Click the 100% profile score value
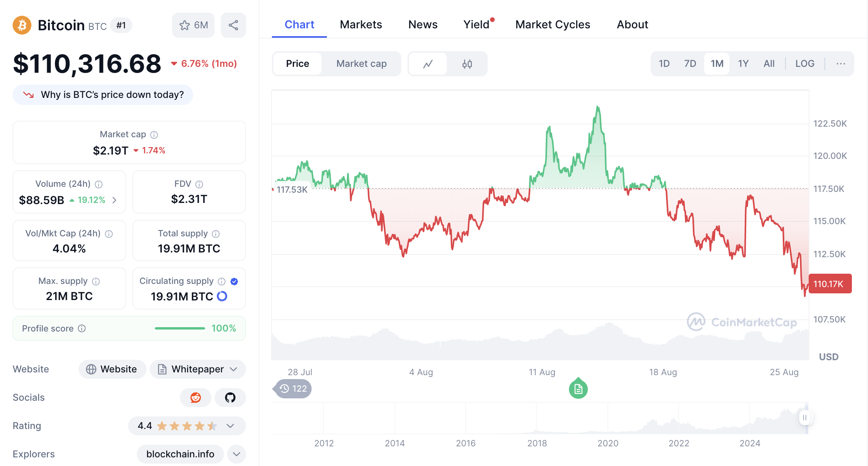Screen dimensions: 868x466 pyautogui.click(x=224, y=328)
